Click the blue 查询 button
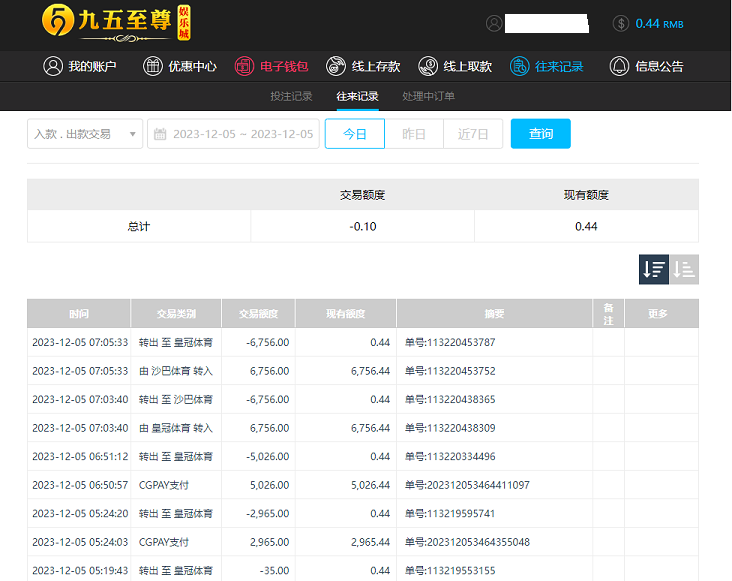 pyautogui.click(x=540, y=134)
